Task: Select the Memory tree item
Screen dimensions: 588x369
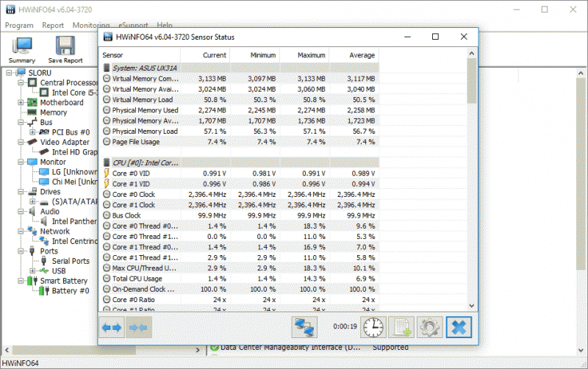Action: (x=54, y=112)
